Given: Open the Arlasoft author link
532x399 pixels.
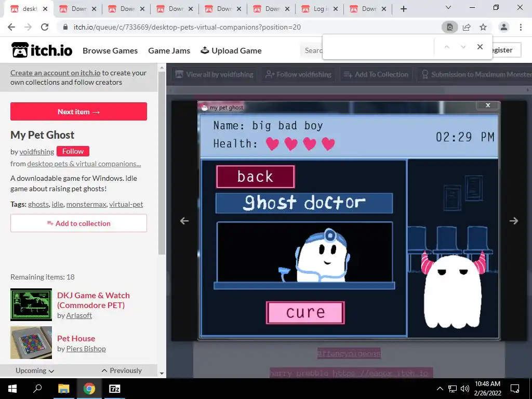Looking at the screenshot, I should coord(79,315).
